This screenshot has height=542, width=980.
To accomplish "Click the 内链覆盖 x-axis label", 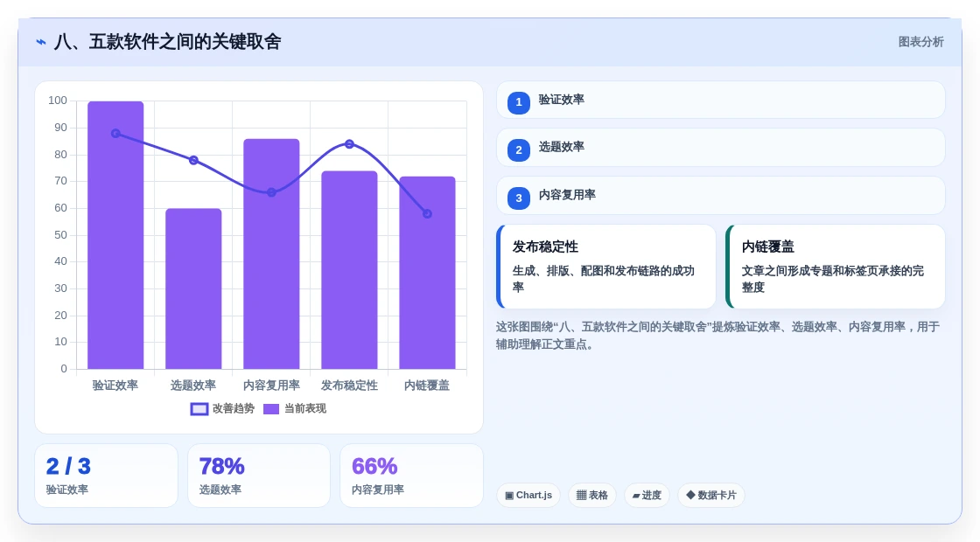I will pos(427,386).
